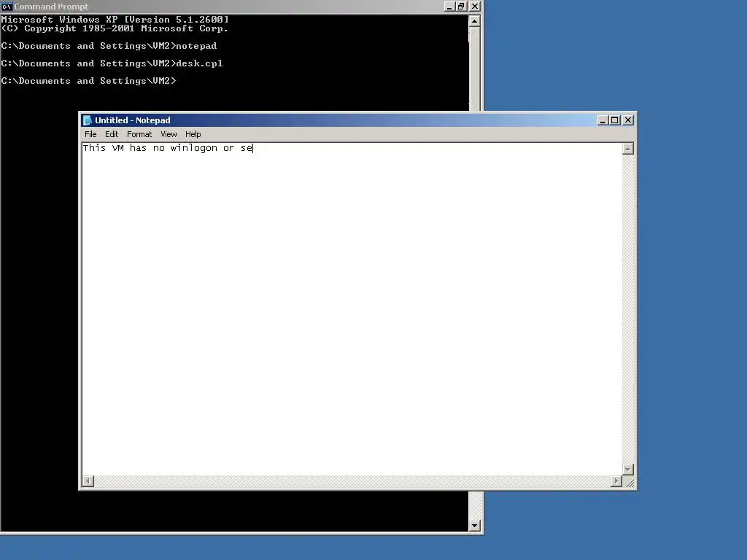Open the Notepad File menu
This screenshot has width=747, height=560.
90,134
